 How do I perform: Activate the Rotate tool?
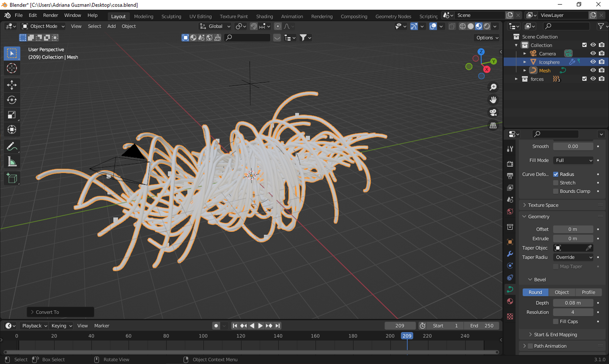[12, 100]
